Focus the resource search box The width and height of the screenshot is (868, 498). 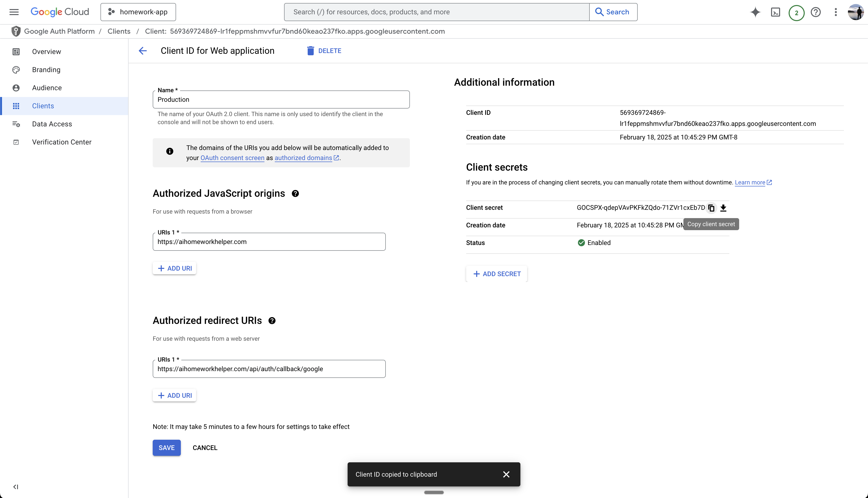437,12
